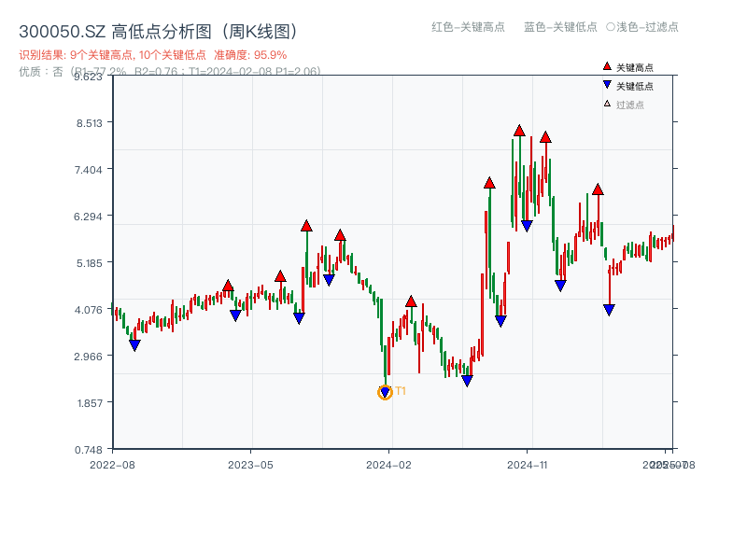Click the red high marker near price 7.0 before 2024-11
The width and height of the screenshot is (747, 560).
(489, 183)
